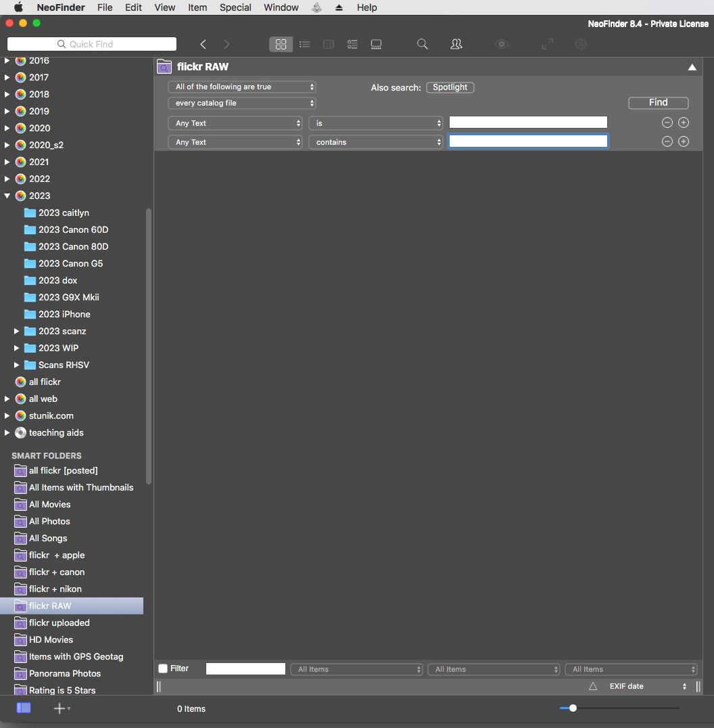This screenshot has width=714, height=728.
Task: Adjust the thumbnail size slider
Action: point(573,708)
